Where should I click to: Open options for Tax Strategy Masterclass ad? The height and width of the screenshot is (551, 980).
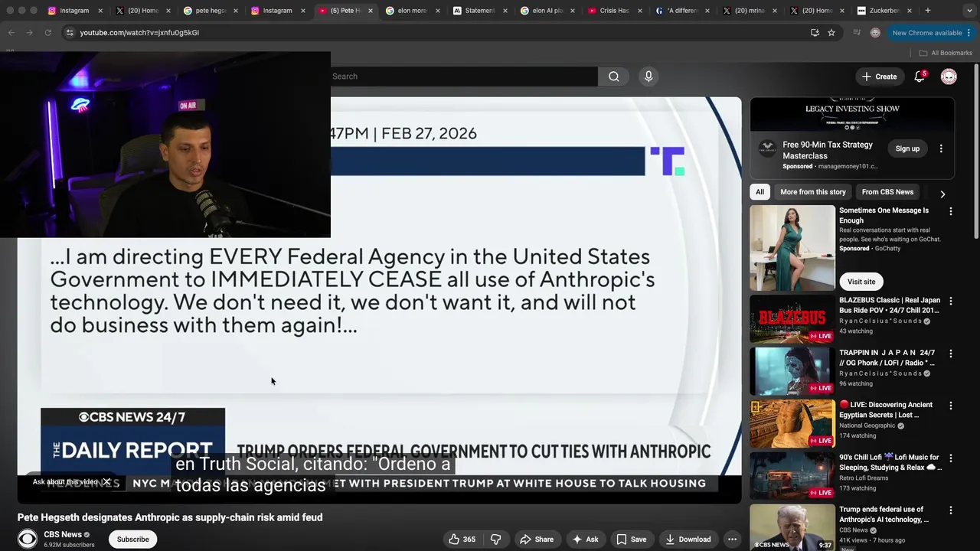941,148
